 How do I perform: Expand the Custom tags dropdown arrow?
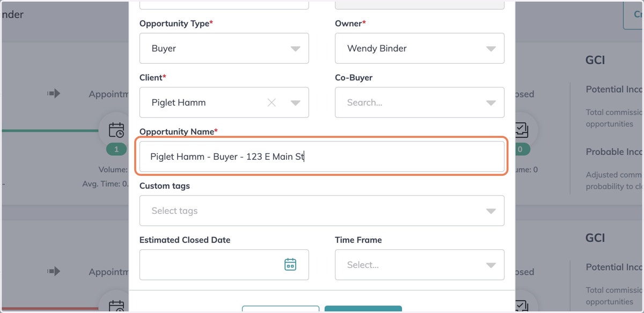pyautogui.click(x=491, y=211)
